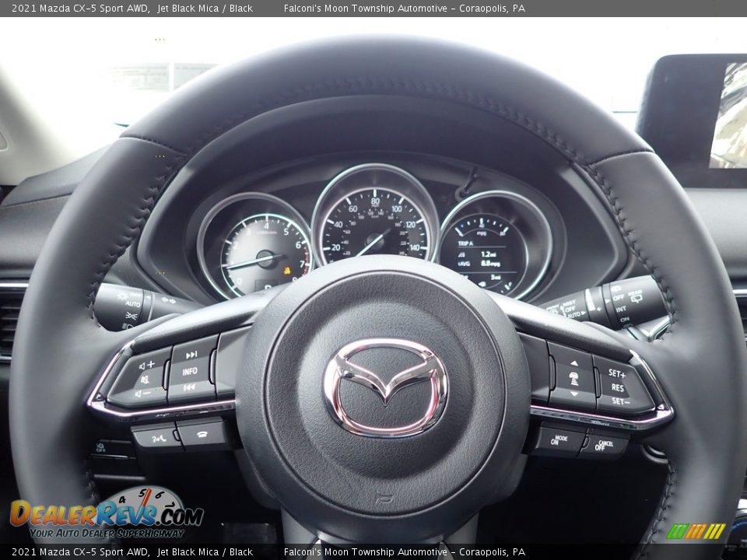
Task: Tap the '2021 Mazda CX-5 Sport AWD' title in the header
Action: click(x=80, y=8)
